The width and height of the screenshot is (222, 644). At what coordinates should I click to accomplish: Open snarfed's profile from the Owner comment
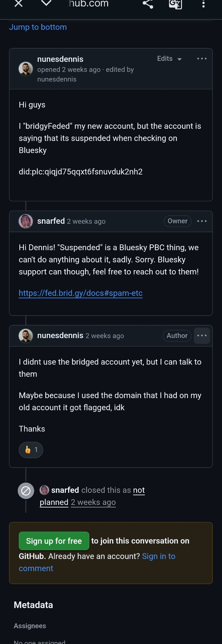click(x=51, y=221)
